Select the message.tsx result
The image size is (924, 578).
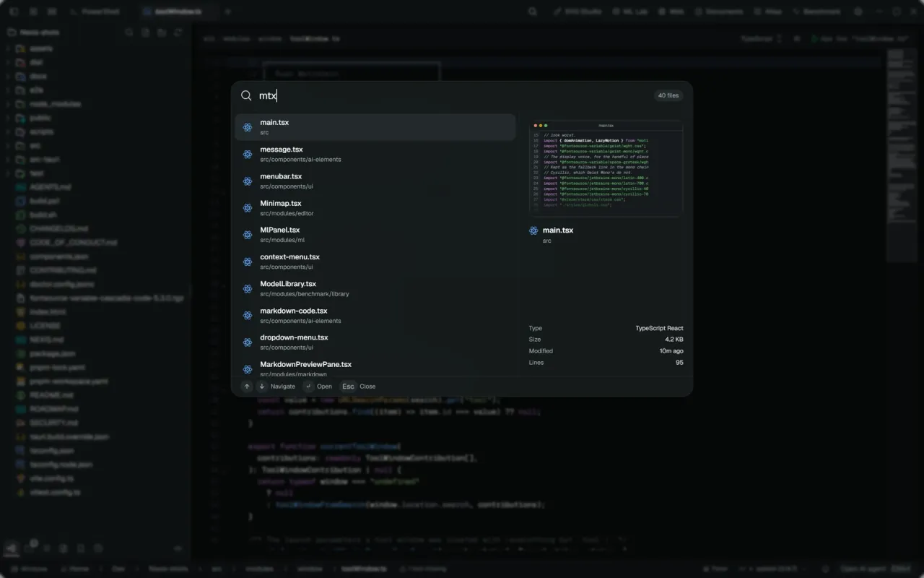[375, 154]
